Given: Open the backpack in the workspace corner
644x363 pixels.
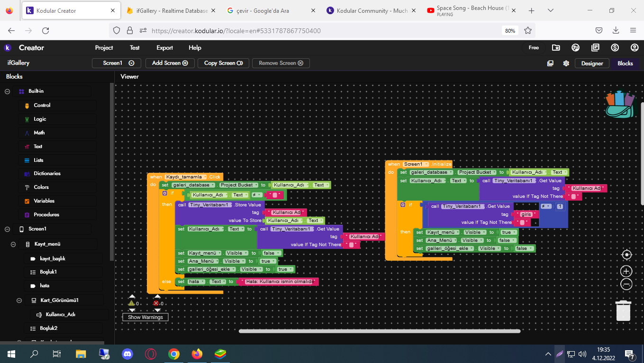Looking at the screenshot, I should tap(620, 104).
